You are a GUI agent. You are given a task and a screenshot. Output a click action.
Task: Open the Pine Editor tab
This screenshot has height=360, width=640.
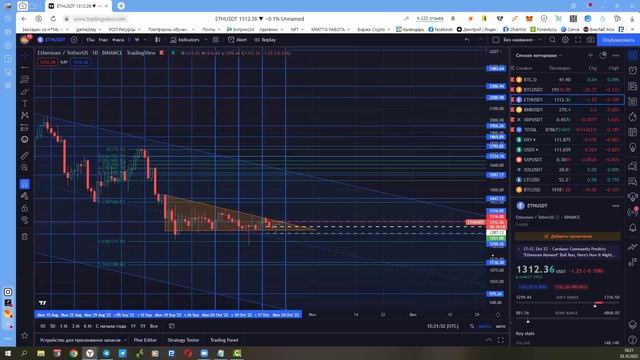[145, 340]
